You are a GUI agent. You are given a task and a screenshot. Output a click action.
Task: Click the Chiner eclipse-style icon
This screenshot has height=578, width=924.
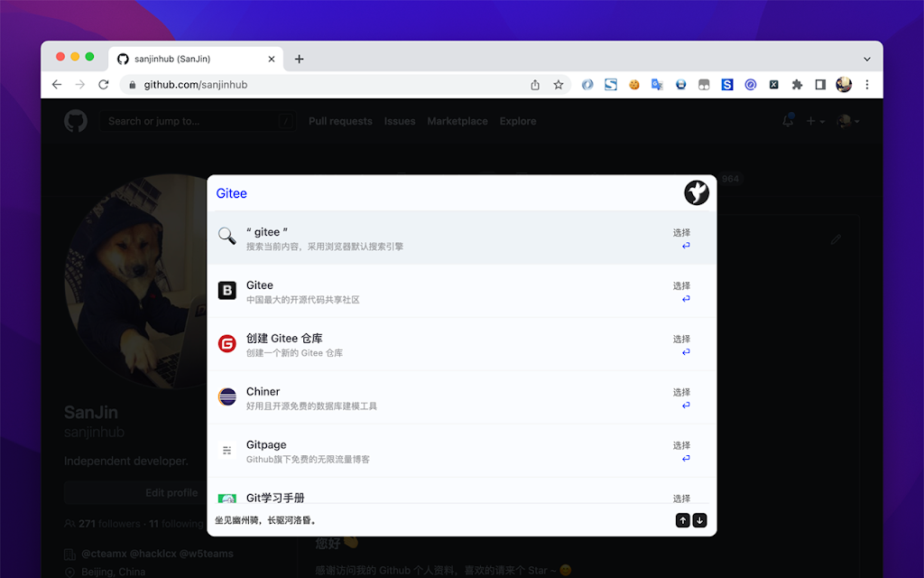coord(226,396)
